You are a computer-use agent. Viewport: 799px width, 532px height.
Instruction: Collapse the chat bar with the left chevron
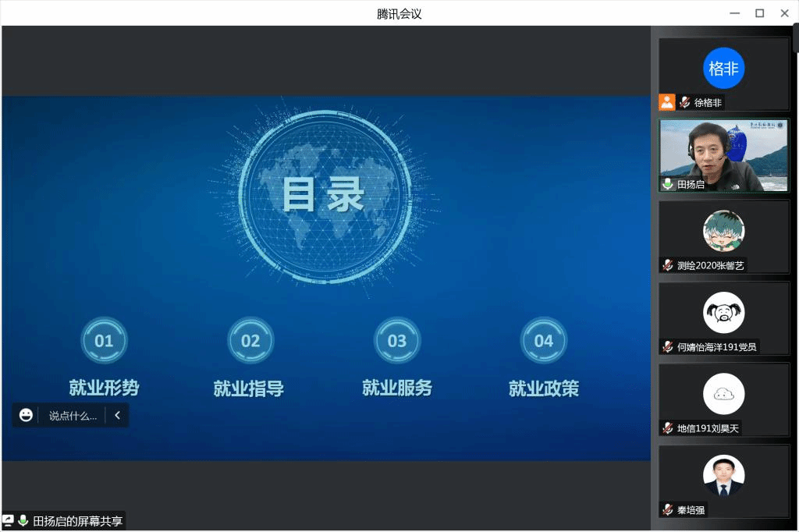click(x=118, y=415)
